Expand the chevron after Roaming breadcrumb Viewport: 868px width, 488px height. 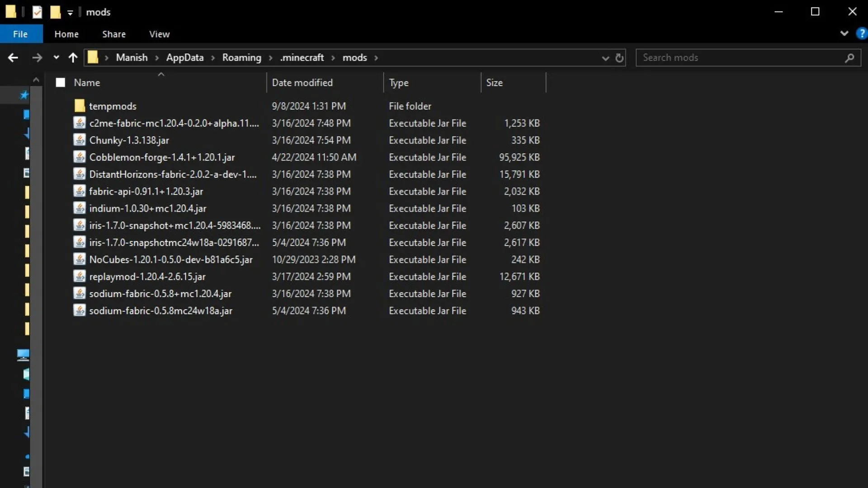(271, 58)
